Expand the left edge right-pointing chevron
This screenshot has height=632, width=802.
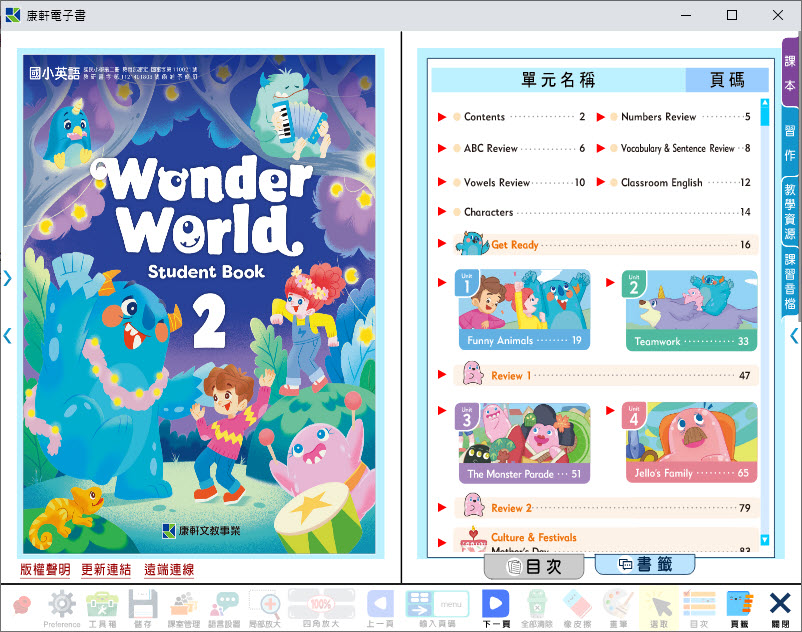click(7, 278)
